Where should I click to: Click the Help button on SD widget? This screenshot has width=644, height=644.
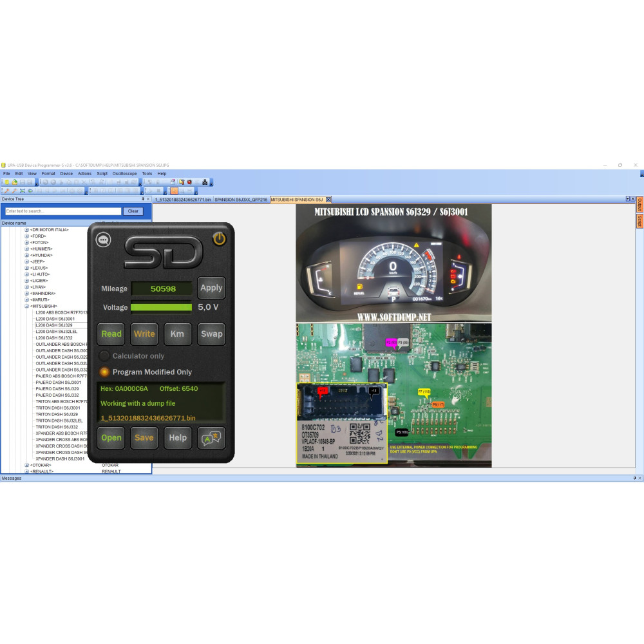tap(178, 438)
